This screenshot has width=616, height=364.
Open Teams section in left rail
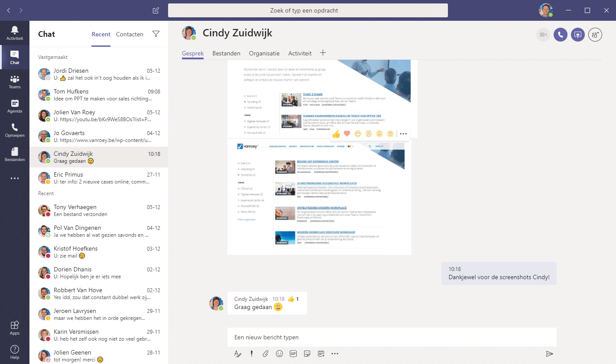15,81
